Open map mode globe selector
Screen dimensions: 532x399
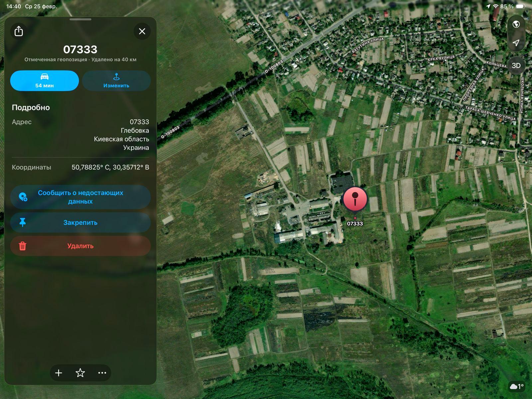coord(516,24)
